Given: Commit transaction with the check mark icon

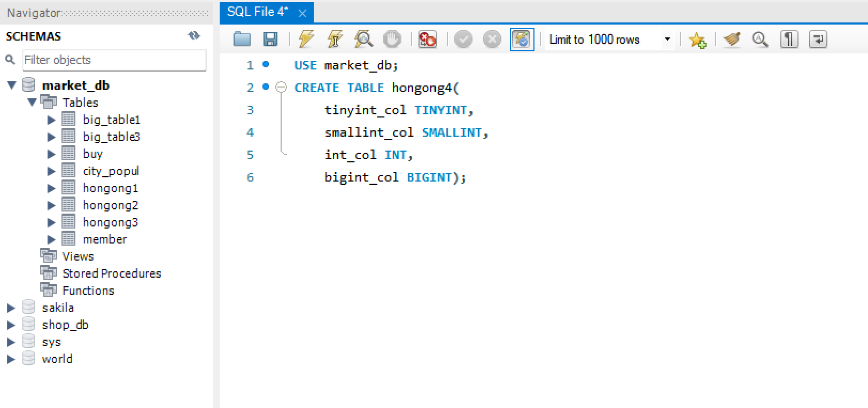Looking at the screenshot, I should [463, 40].
